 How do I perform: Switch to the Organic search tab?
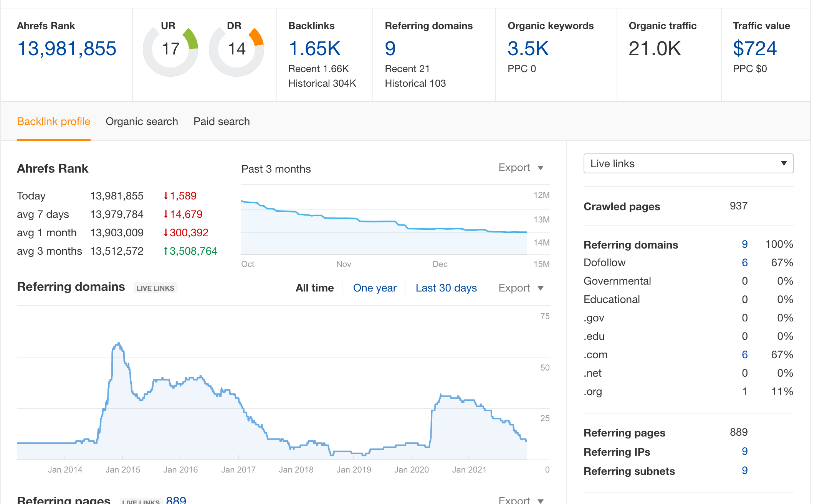coord(142,122)
